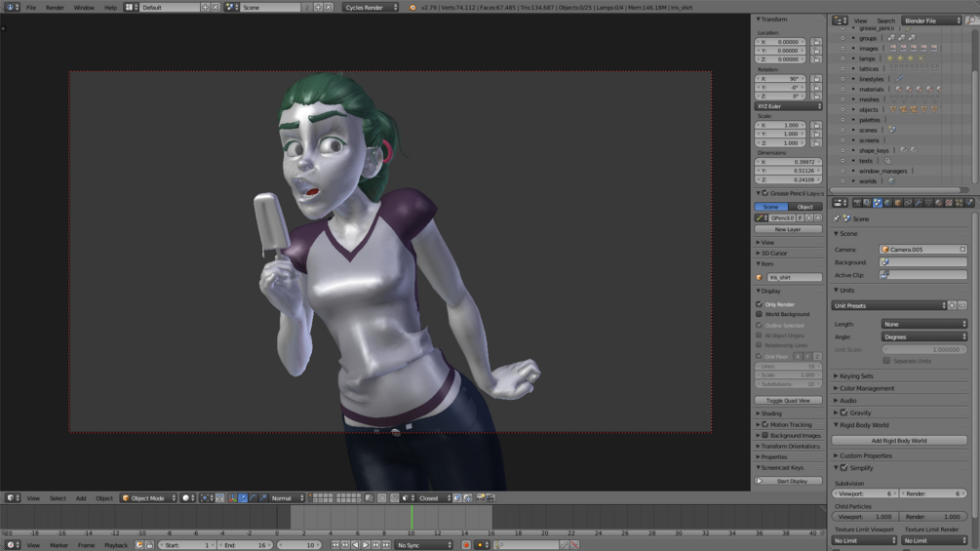
Task: Click the OpenGL render image camera icon
Action: click(480, 498)
